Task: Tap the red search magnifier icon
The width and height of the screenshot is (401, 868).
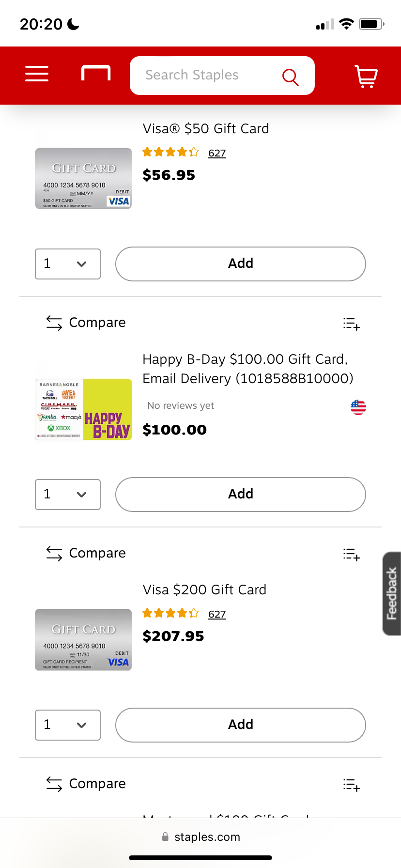Action: tap(290, 77)
